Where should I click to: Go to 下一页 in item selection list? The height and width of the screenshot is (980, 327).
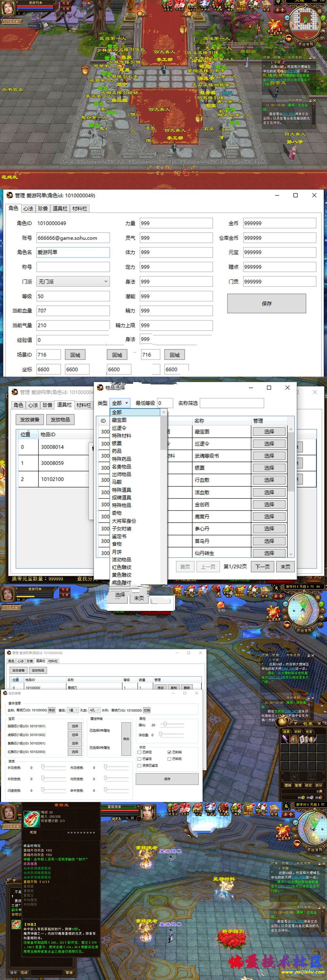pyautogui.click(x=262, y=566)
